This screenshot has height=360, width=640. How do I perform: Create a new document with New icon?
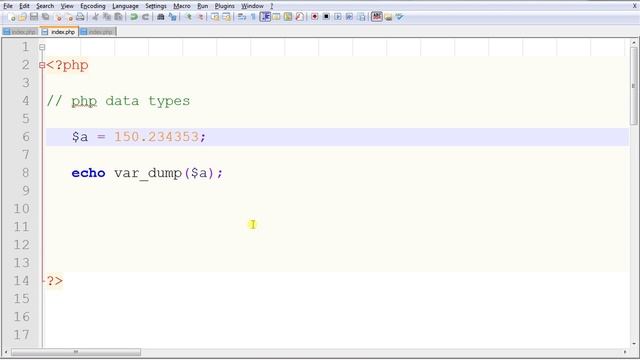click(11, 17)
